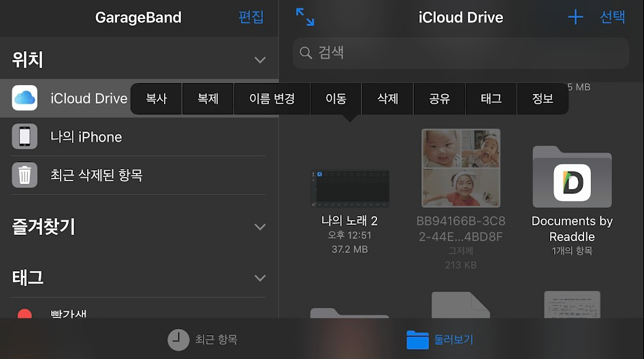Viewport: 644px width, 359px height.
Task: Collapse the 즐겨찾기 section chevron
Action: 260,227
